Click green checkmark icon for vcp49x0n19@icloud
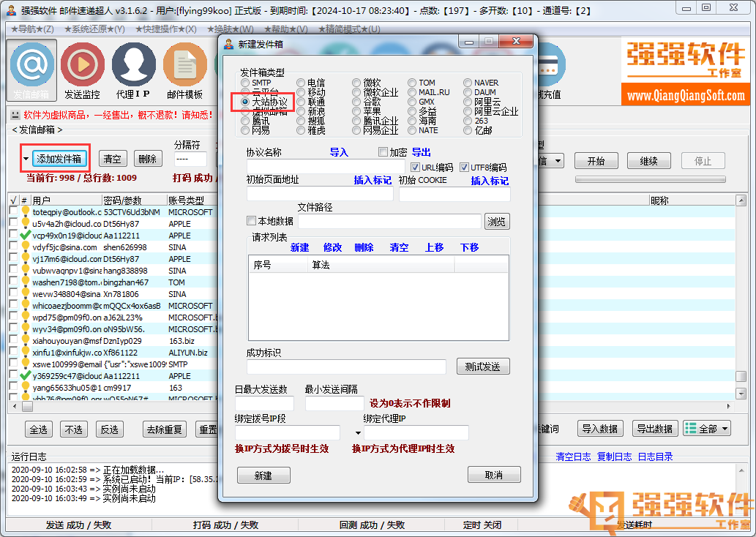The height and width of the screenshot is (537, 756). [25, 235]
